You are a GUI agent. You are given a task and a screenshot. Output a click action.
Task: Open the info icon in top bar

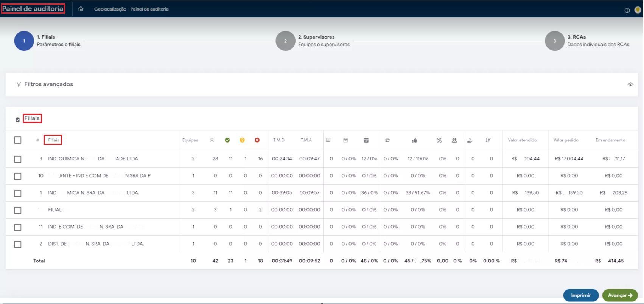[x=627, y=11]
